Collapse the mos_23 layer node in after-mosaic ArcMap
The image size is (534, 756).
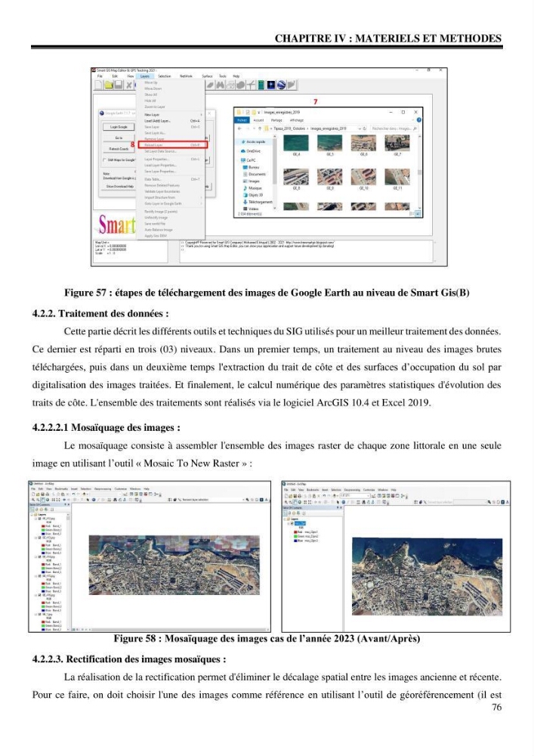(x=289, y=523)
